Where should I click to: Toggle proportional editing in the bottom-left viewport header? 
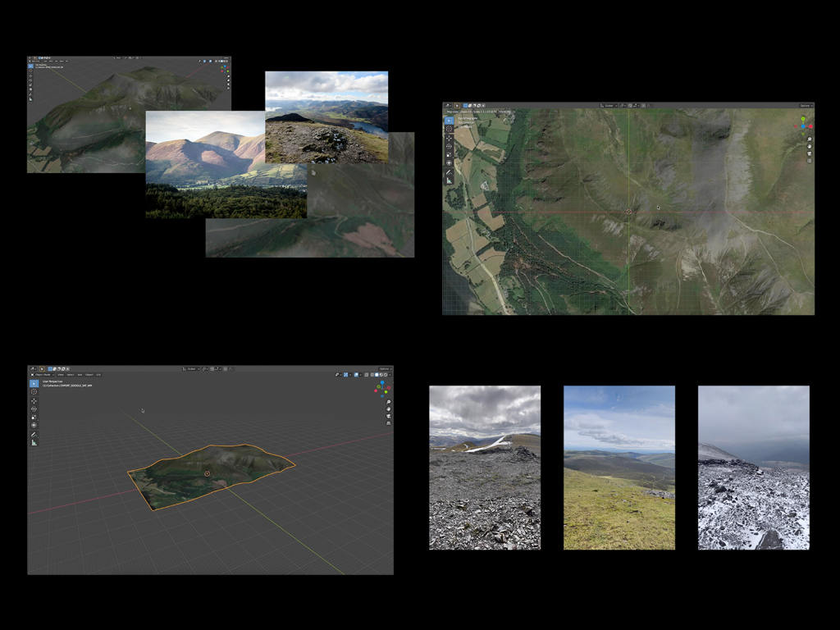click(x=225, y=369)
